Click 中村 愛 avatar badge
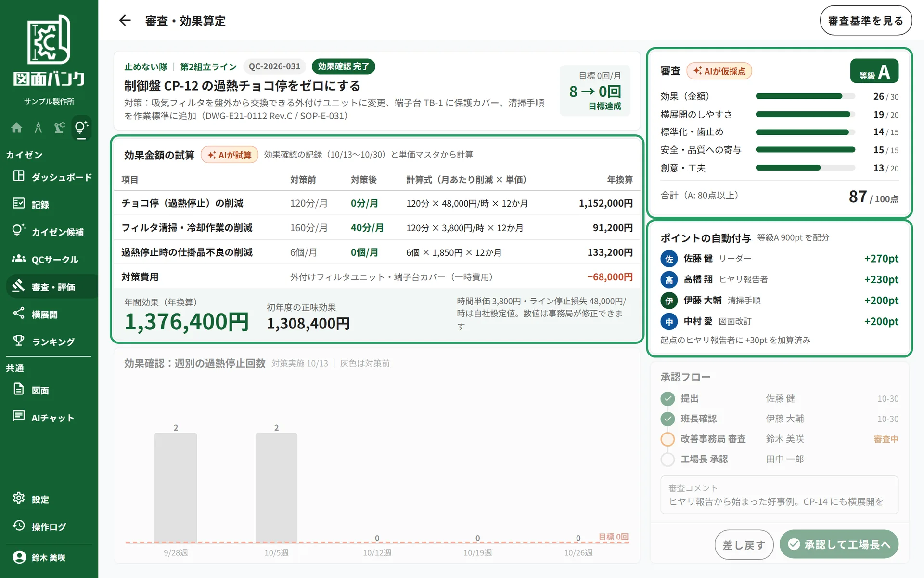 pyautogui.click(x=669, y=321)
